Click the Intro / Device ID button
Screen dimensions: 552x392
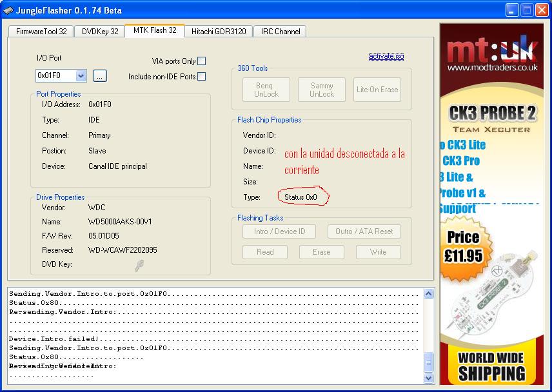(279, 231)
